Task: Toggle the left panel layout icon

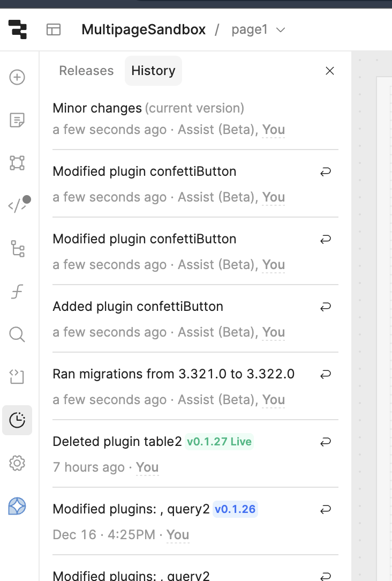Action: (x=54, y=29)
